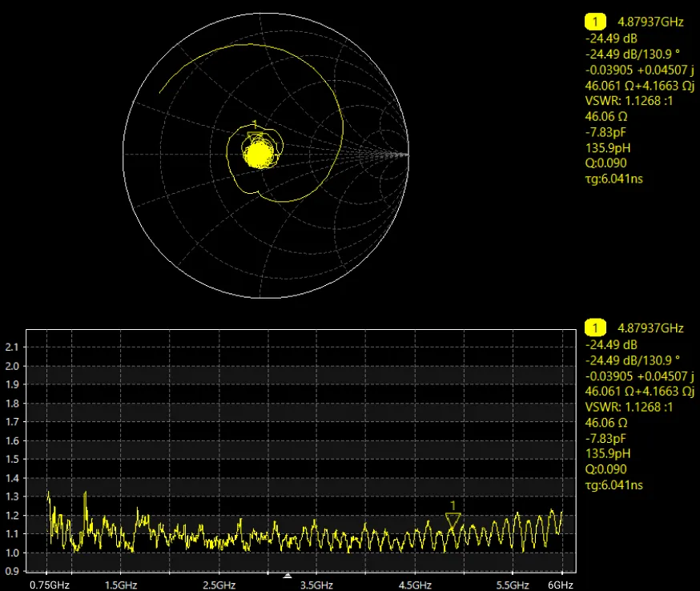Click the 3.5GHz frequency axis label
700x591 pixels.
[x=316, y=585]
